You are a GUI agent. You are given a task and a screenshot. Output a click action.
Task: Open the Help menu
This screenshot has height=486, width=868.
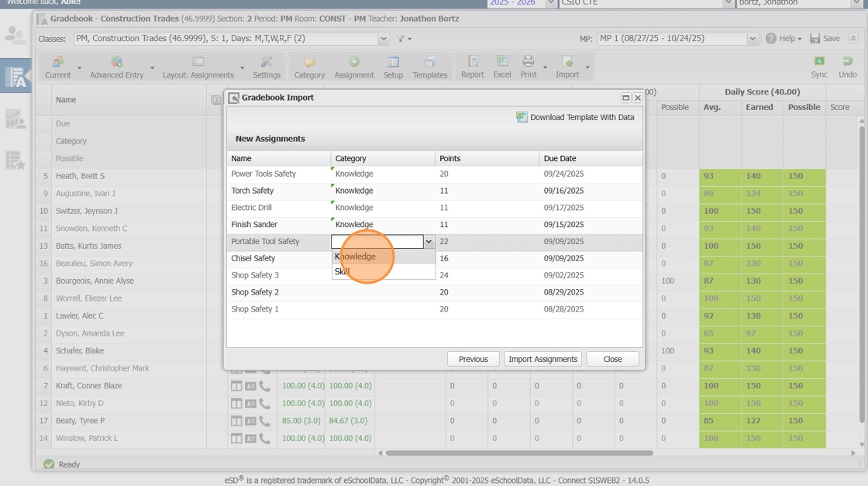pos(783,39)
